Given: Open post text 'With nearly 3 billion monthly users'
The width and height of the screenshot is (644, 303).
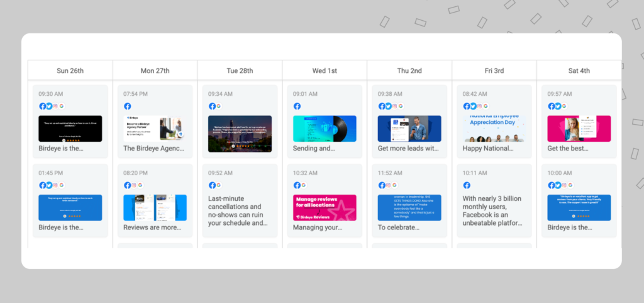Looking at the screenshot, I should pos(493,210).
